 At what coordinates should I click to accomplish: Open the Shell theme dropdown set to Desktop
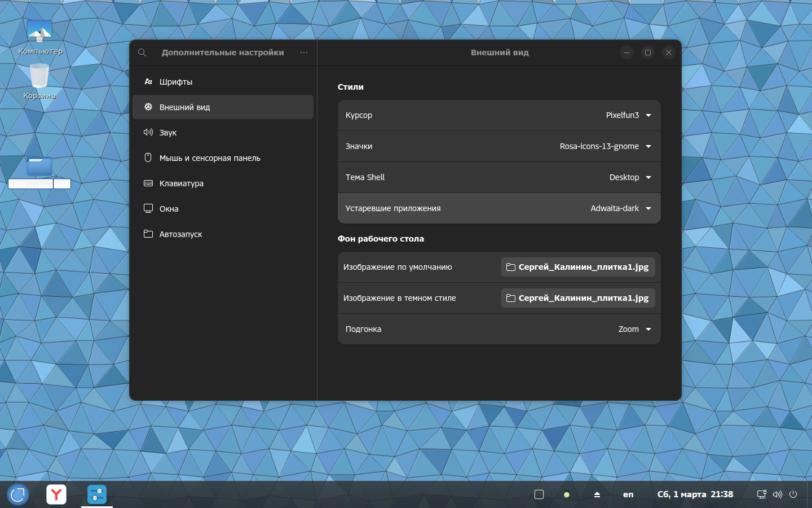pos(630,177)
